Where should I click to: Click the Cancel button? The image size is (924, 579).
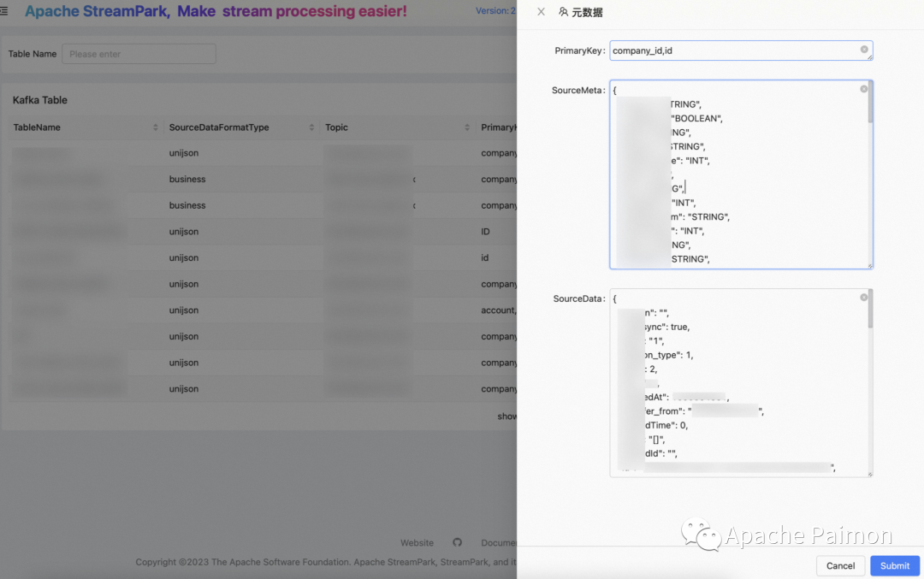pos(840,565)
